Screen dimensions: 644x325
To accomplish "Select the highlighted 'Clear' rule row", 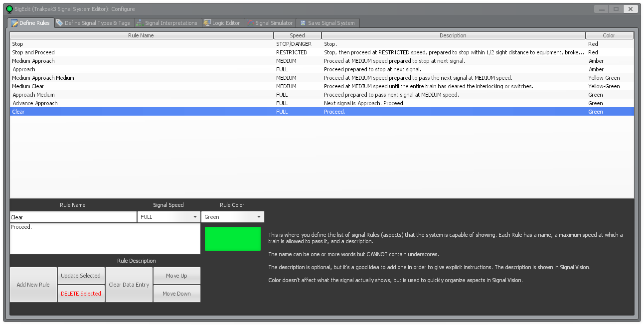I will (x=322, y=112).
